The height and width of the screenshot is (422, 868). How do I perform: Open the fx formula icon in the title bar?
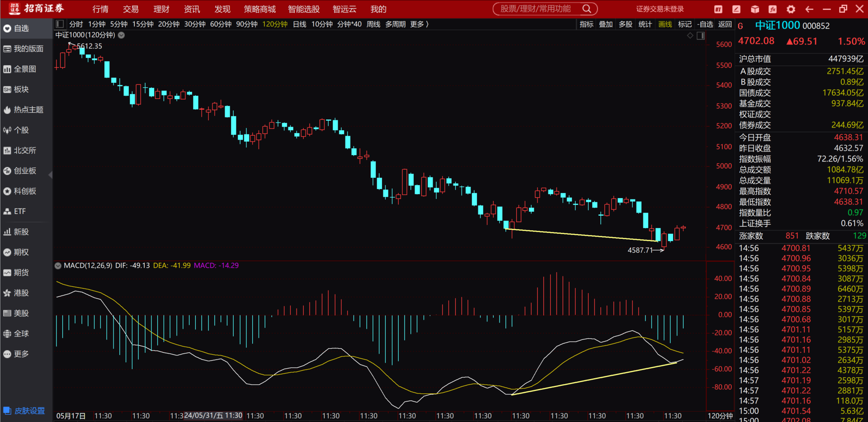[x=773, y=9]
